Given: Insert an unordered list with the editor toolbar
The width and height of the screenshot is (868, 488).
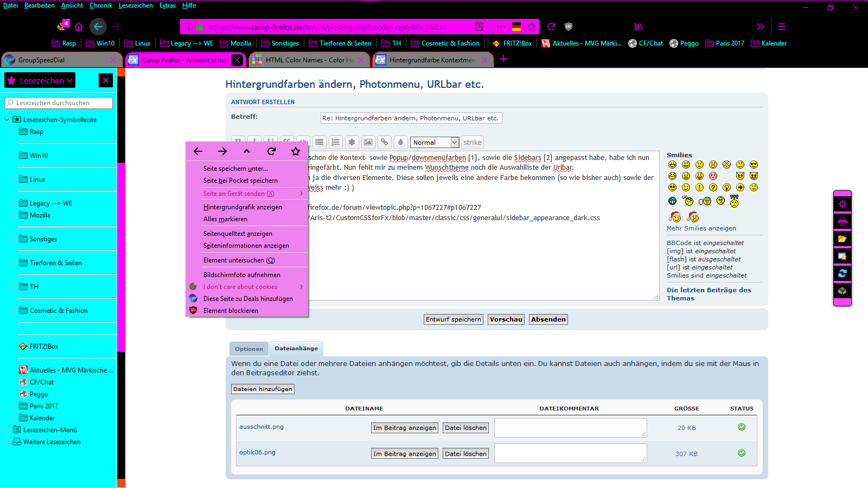Looking at the screenshot, I should (320, 142).
